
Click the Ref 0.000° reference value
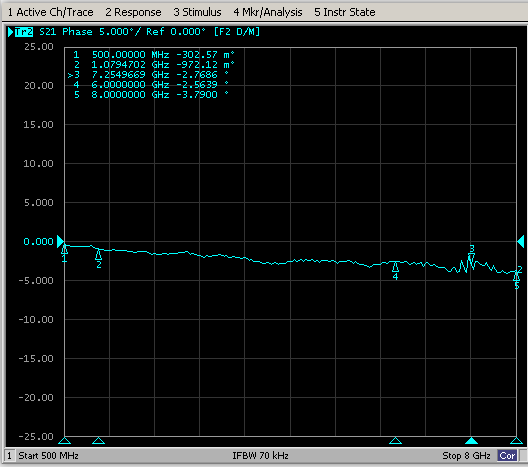[x=176, y=32]
